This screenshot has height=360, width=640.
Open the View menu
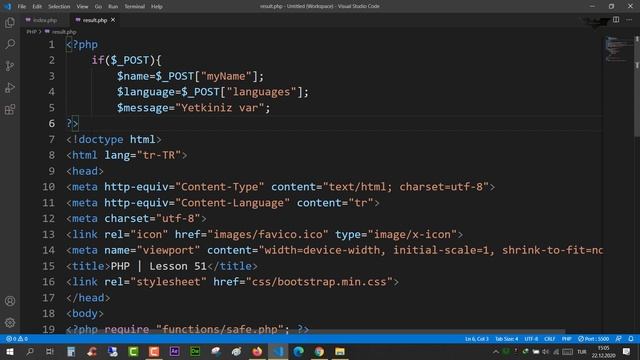pyautogui.click(x=82, y=6)
